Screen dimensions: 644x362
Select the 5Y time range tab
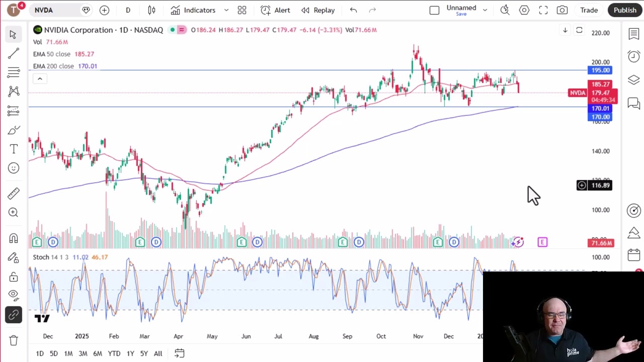(144, 353)
